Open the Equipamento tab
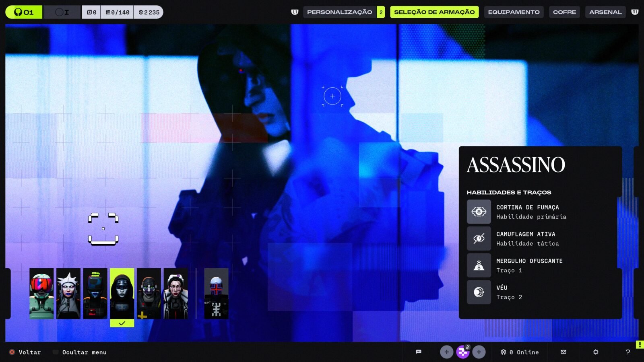The height and width of the screenshot is (362, 644). (514, 12)
